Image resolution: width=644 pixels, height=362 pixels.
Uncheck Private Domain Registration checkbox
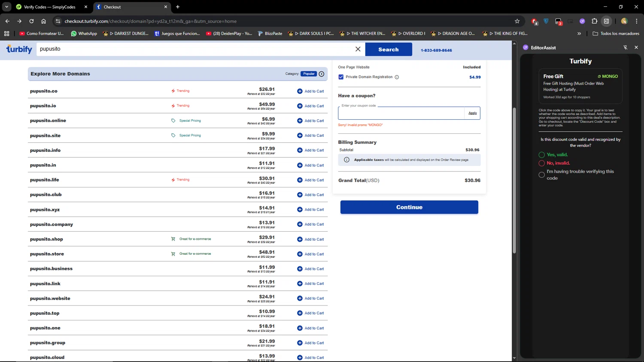click(x=341, y=77)
